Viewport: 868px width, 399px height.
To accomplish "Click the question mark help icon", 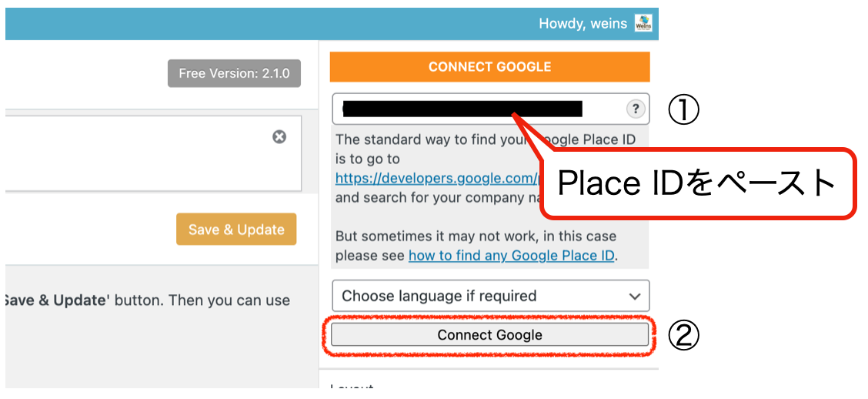I will click(635, 109).
